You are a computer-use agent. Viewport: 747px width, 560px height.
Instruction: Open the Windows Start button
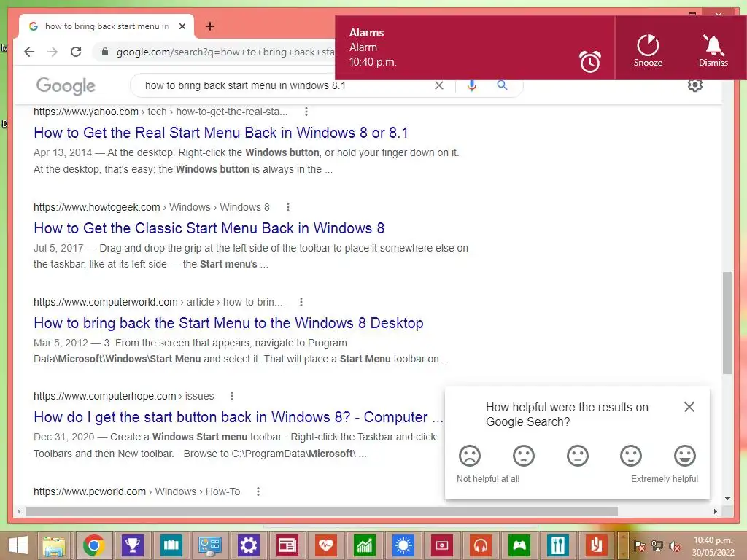point(18,545)
